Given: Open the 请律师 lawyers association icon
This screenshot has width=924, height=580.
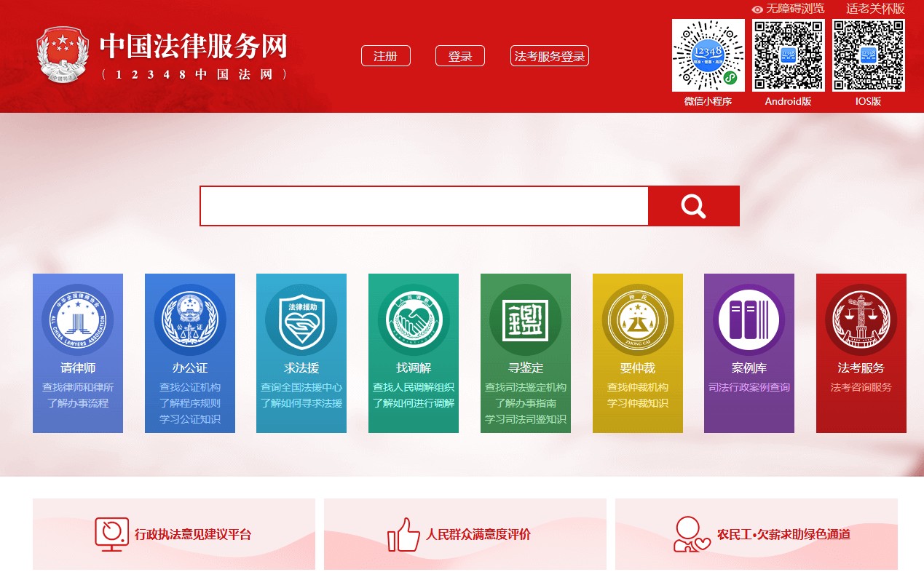Looking at the screenshot, I should point(78,319).
